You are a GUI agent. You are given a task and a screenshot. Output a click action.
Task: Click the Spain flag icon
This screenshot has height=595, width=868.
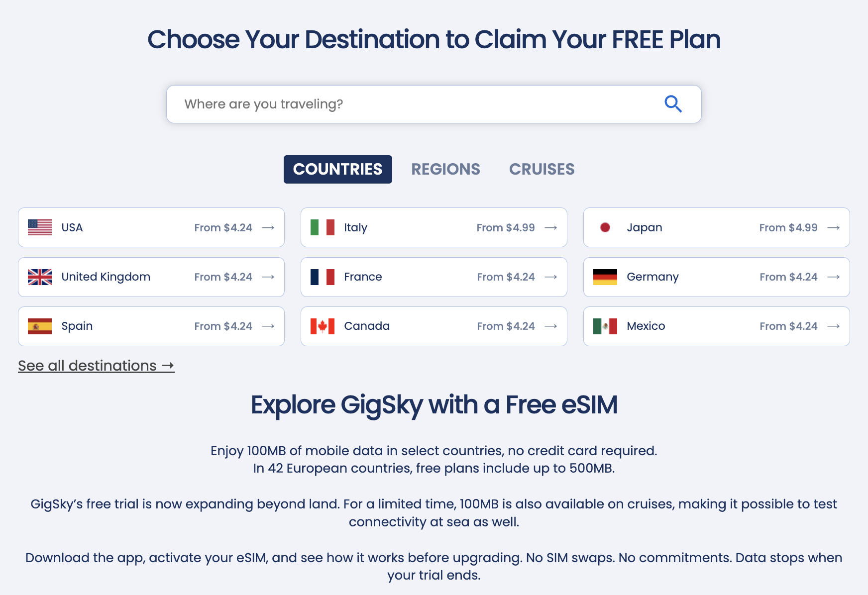point(40,326)
